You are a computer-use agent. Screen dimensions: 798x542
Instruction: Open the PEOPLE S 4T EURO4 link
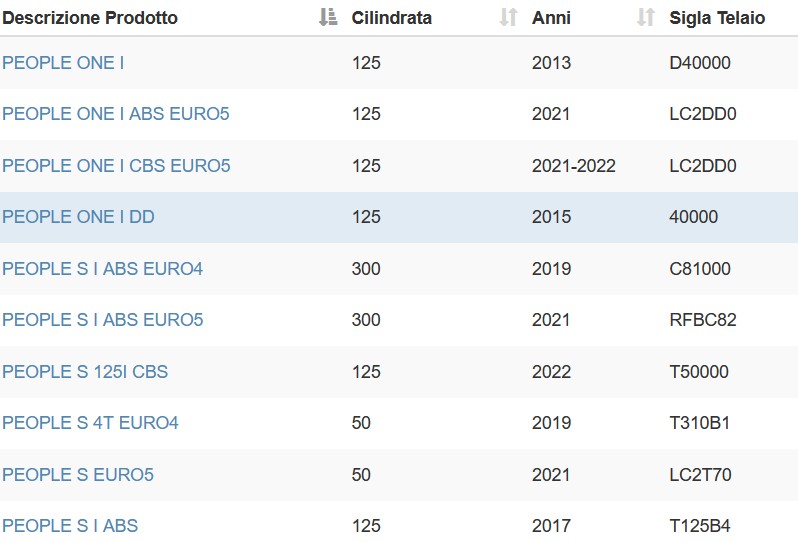pos(90,422)
